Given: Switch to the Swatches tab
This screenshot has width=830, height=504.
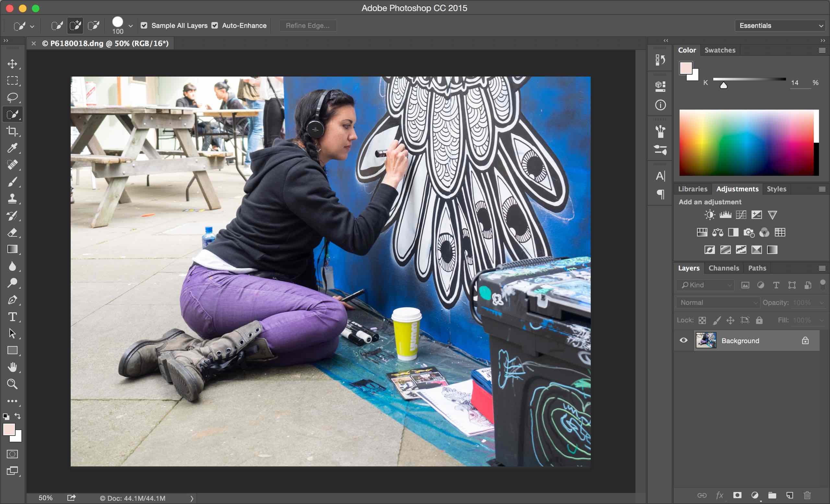Looking at the screenshot, I should pos(719,50).
